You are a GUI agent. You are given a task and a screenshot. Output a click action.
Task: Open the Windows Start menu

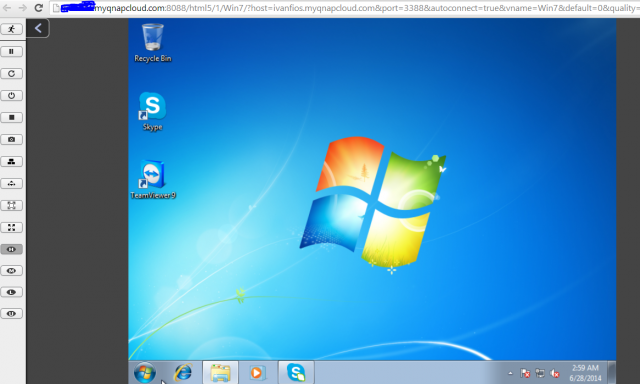(x=145, y=373)
